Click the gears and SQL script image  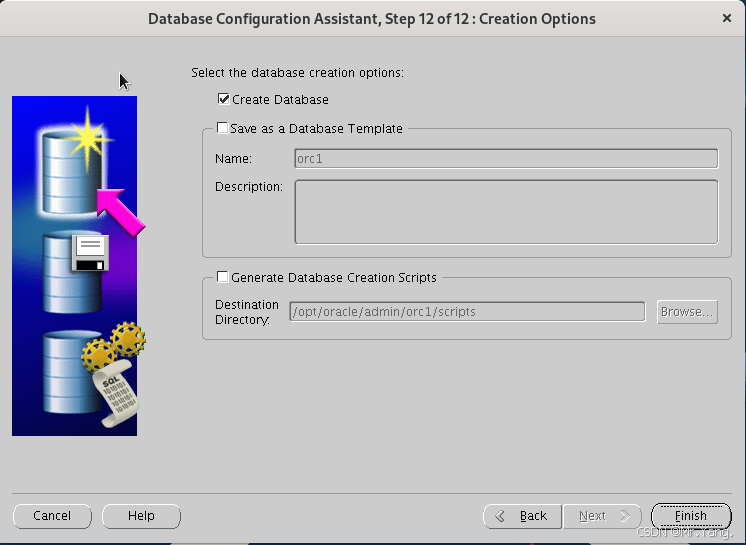click(93, 373)
